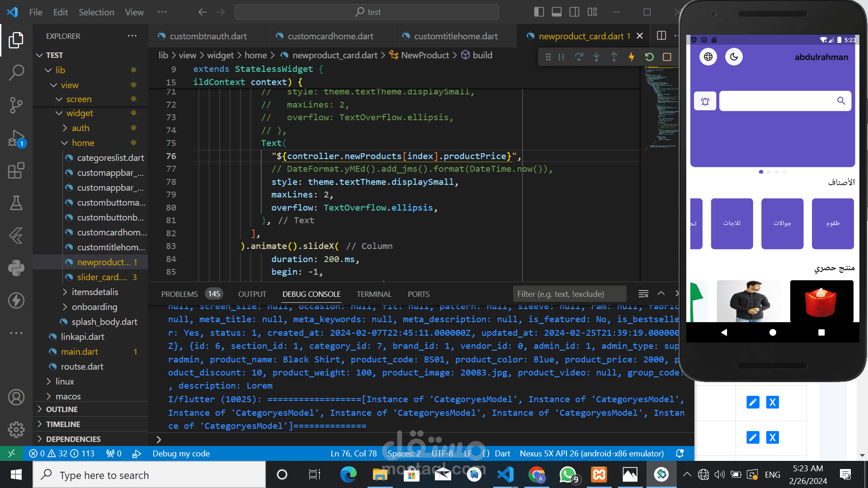This screenshot has width=868, height=488.
Task: Click the split editor right icon
Action: click(x=661, y=36)
